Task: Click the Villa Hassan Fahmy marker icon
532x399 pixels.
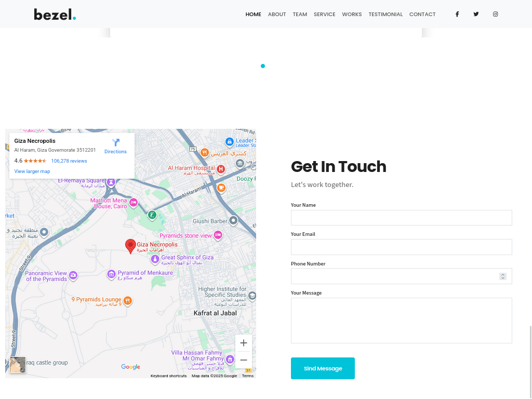Action: (230, 359)
